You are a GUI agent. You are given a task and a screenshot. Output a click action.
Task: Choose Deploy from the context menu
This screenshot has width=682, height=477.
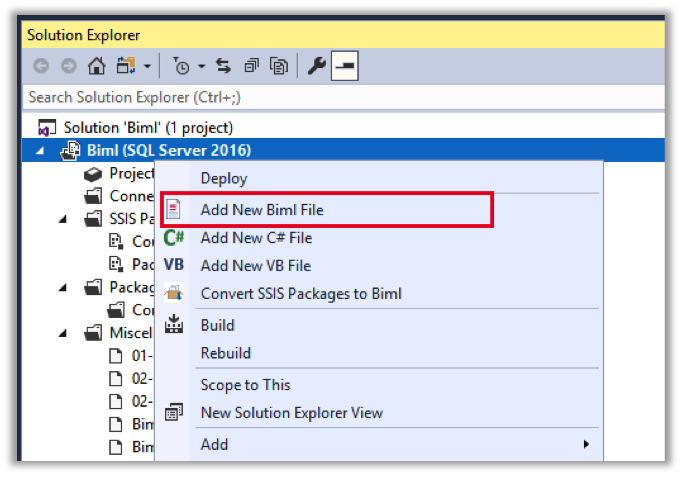pyautogui.click(x=379, y=178)
